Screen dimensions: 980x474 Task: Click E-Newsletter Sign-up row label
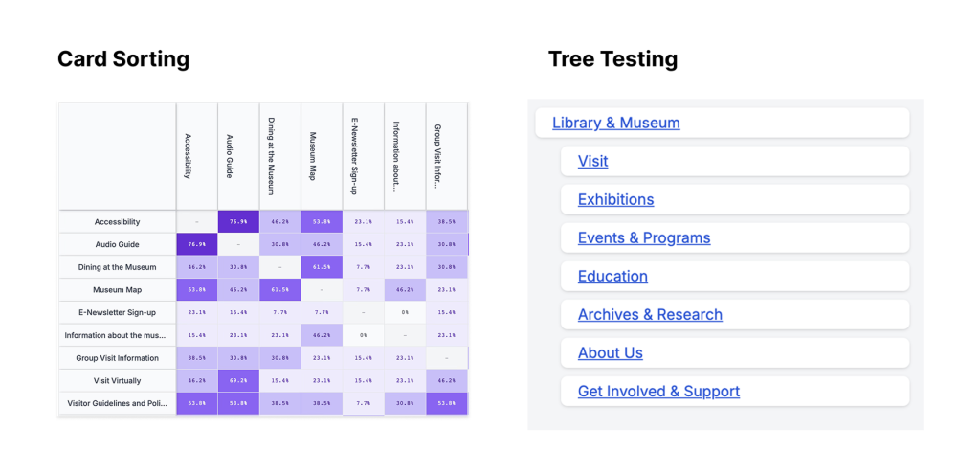click(118, 312)
